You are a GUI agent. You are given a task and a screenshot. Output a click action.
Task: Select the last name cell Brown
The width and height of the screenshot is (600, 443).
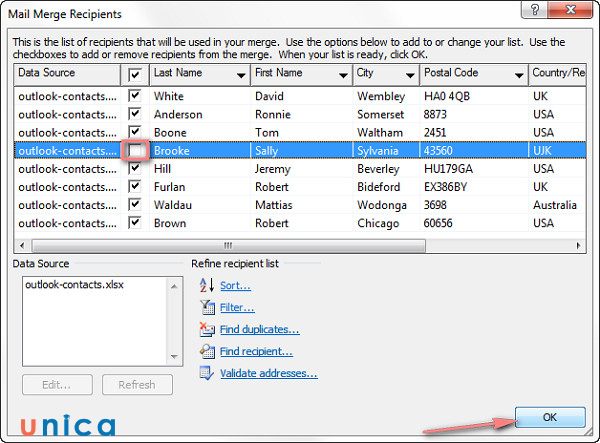point(170,223)
